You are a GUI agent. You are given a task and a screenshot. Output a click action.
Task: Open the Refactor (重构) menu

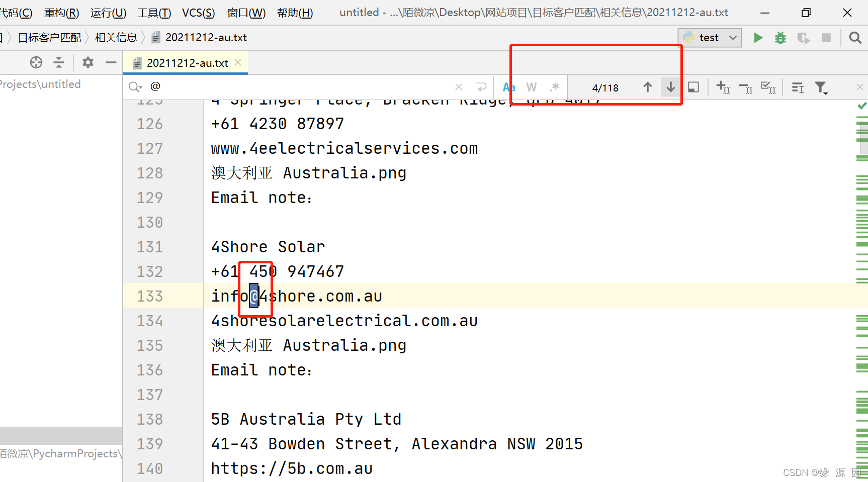point(61,13)
